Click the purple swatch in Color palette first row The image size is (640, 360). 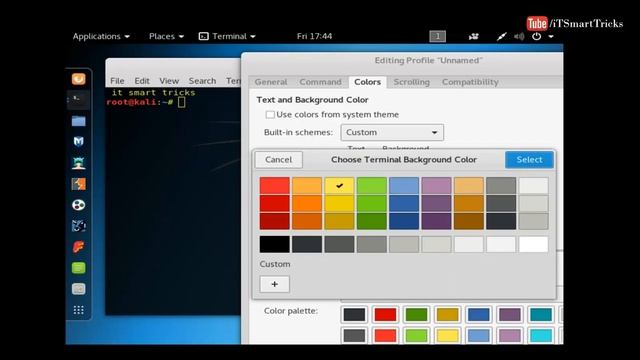[x=510, y=315]
